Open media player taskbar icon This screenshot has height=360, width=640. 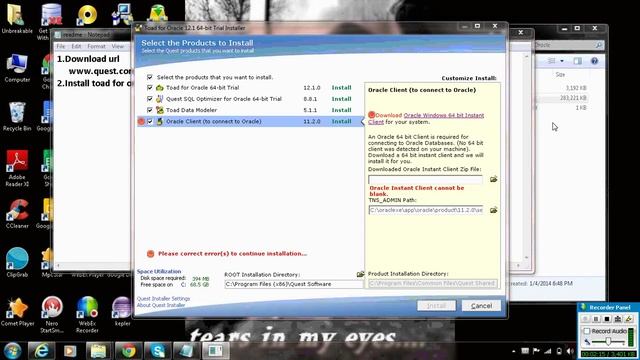(x=70, y=351)
